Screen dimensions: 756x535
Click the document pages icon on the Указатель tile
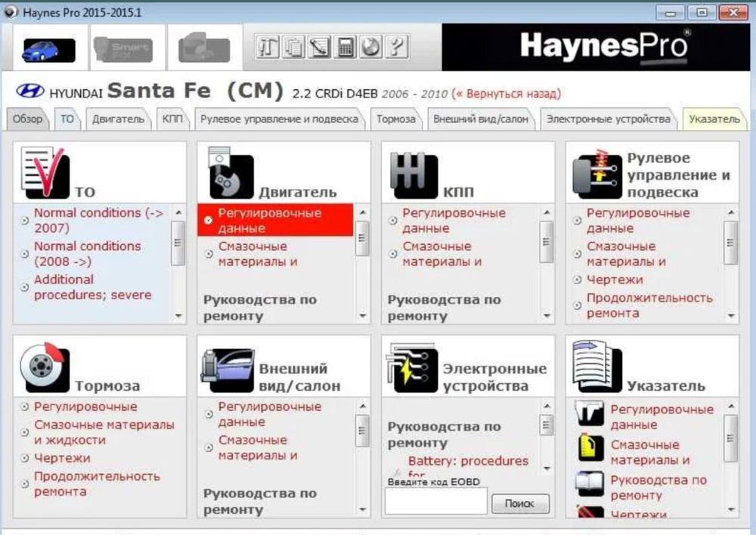click(597, 367)
